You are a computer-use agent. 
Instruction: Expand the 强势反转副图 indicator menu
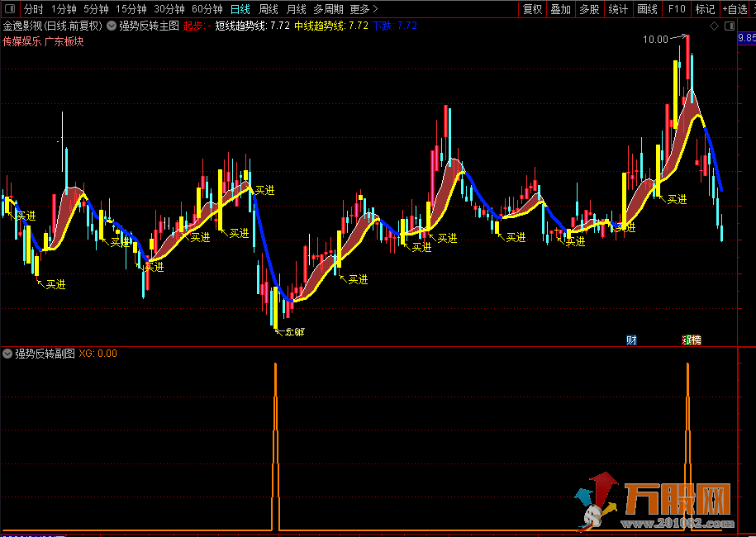click(x=7, y=354)
